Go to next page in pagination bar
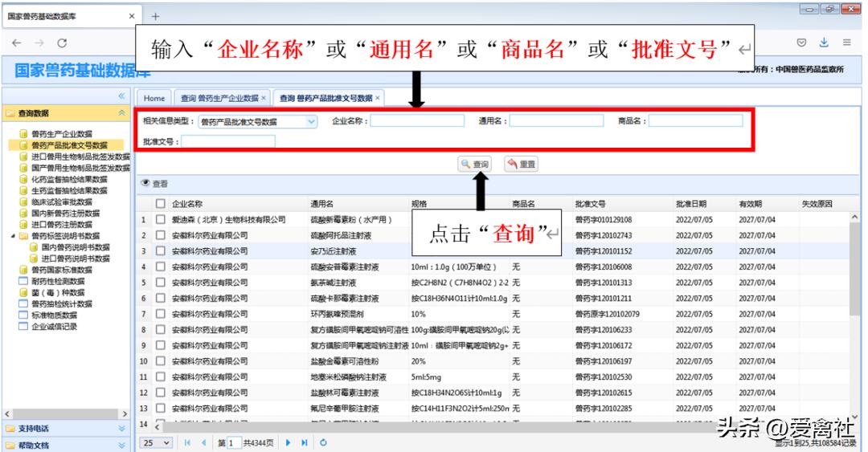 289,442
